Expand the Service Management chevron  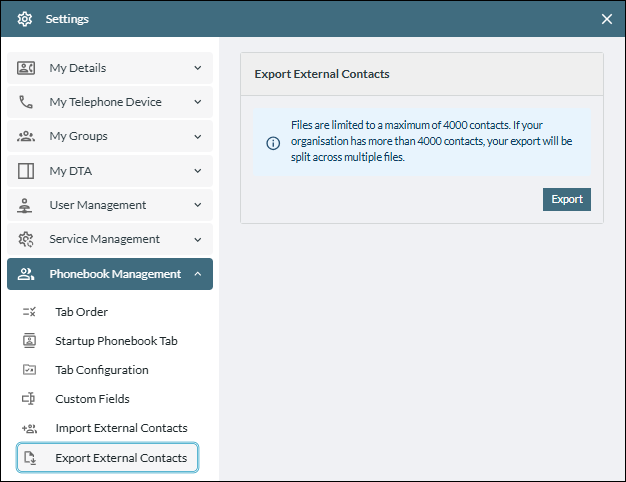click(197, 239)
